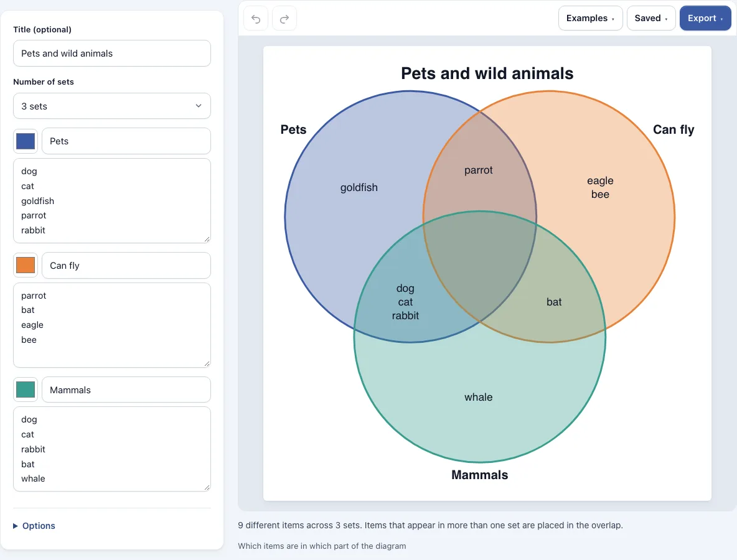
Task: Click whale in the Mammals circle
Action: tap(479, 398)
